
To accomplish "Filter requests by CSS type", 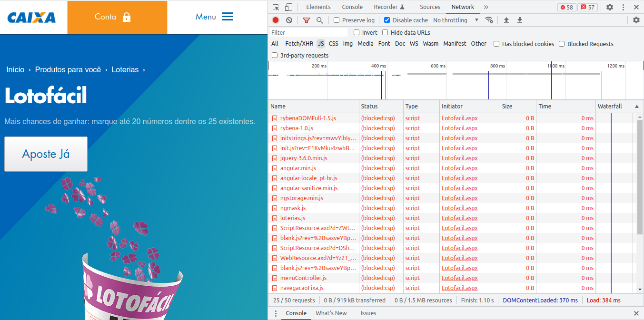I will coord(334,44).
